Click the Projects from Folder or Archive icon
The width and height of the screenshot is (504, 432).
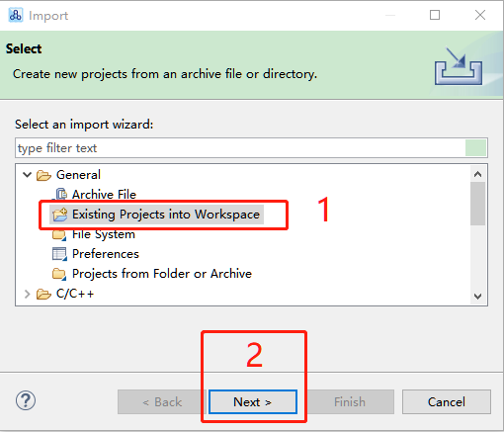coord(59,274)
